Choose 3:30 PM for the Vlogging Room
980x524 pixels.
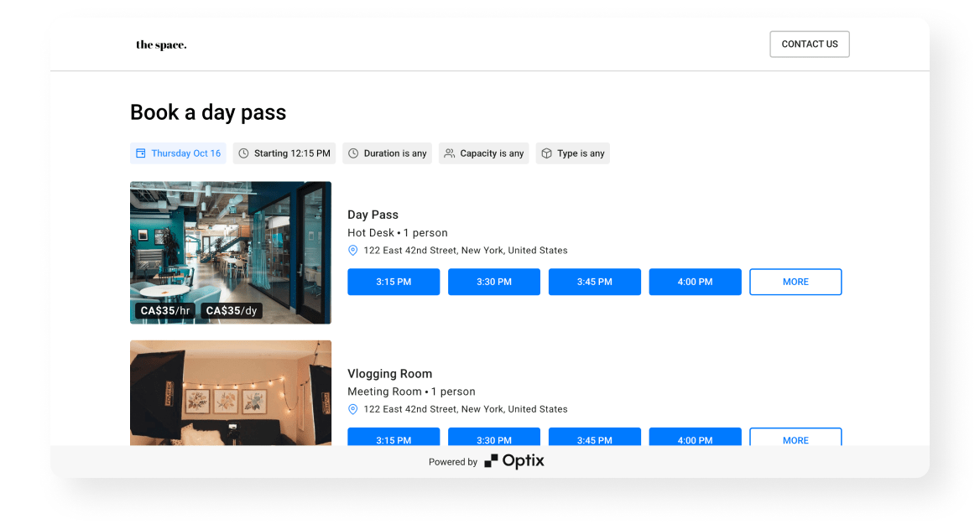pyautogui.click(x=493, y=438)
